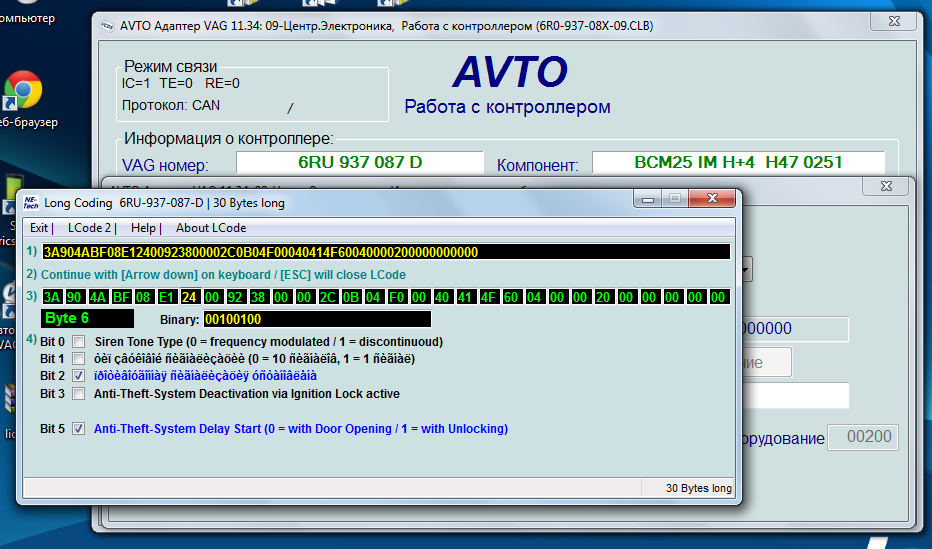Screen dimensions: 932x549
Task: Click the long coding hex string field
Action: coord(385,252)
